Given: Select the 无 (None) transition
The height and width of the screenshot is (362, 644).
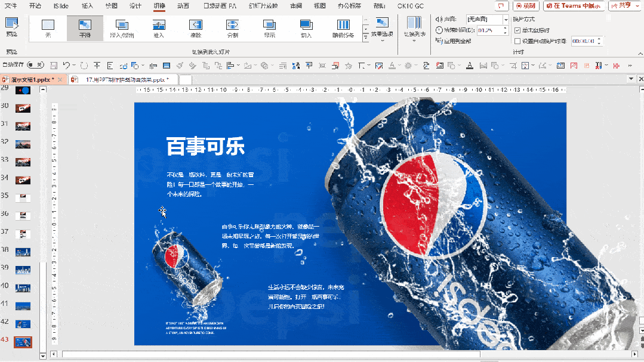Looking at the screenshot, I should [x=48, y=28].
